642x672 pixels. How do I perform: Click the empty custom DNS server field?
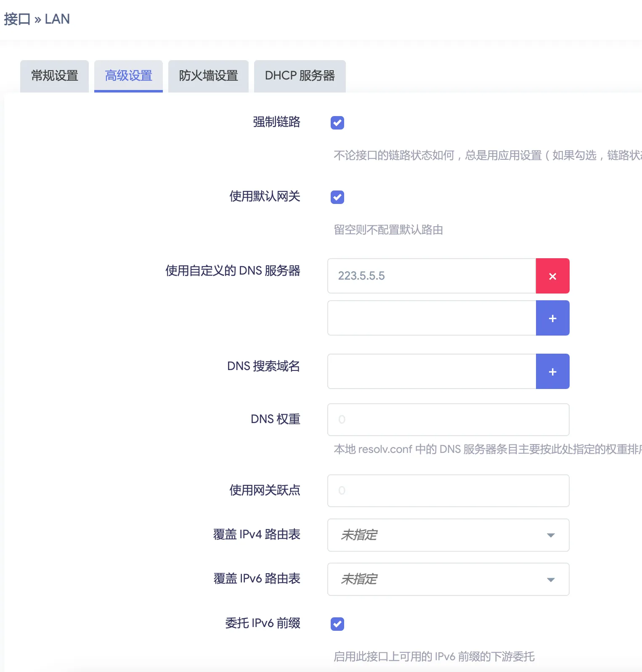point(431,318)
